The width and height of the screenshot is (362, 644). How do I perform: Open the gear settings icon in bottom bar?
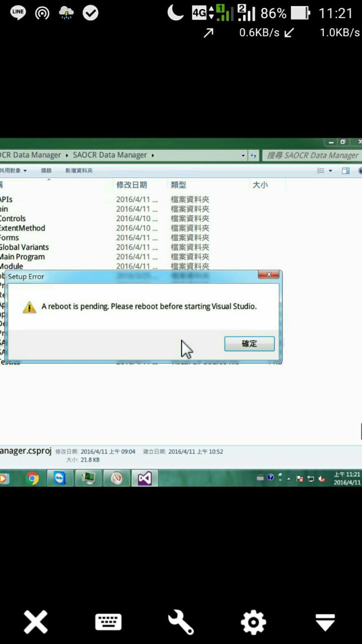[253, 622]
